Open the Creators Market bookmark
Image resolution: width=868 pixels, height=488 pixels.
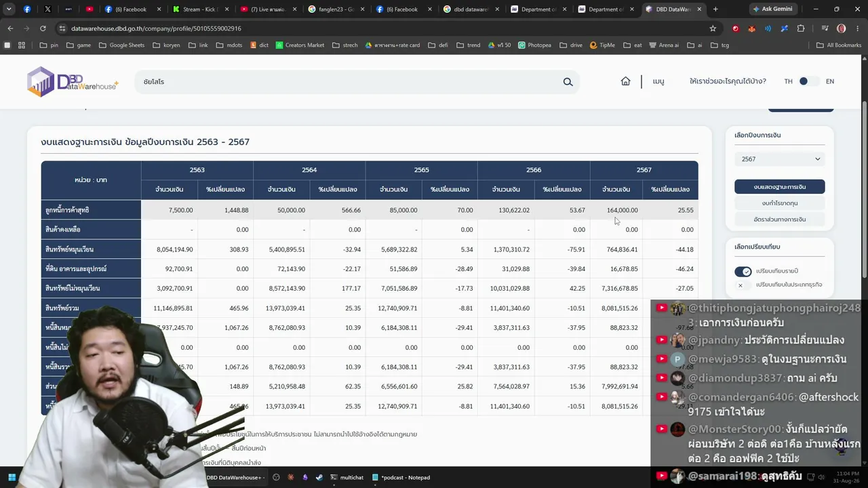click(x=300, y=45)
